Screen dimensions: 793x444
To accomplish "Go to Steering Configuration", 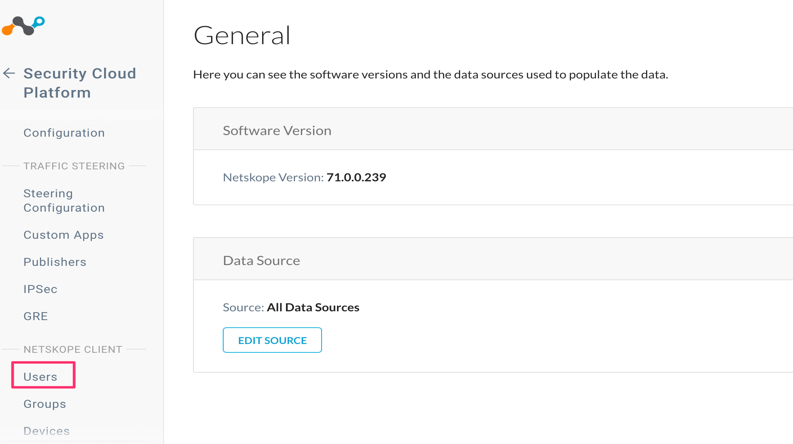I will point(64,201).
